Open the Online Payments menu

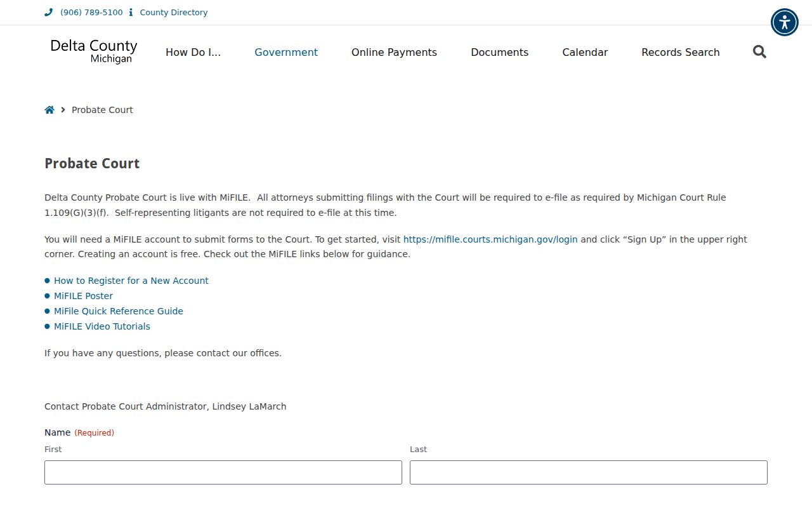(394, 52)
